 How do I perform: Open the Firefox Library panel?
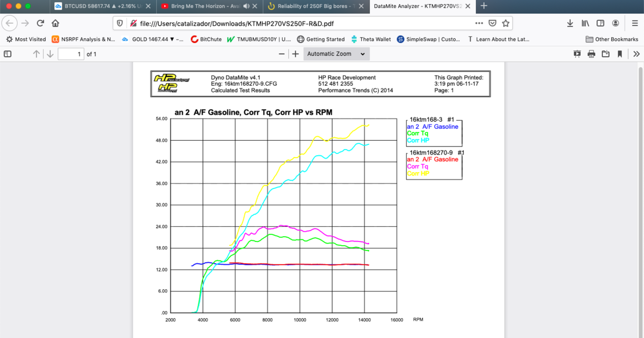(584, 24)
